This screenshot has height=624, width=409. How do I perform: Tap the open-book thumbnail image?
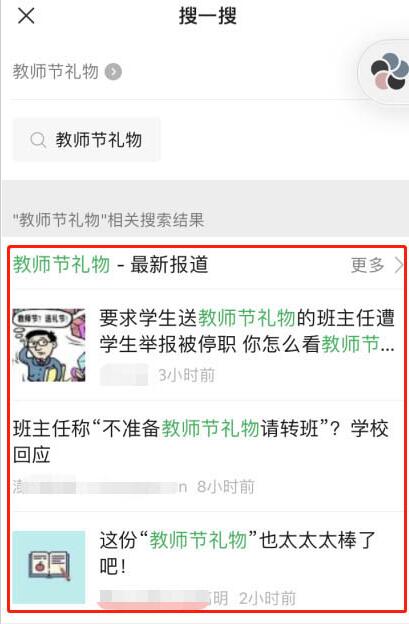click(49, 567)
